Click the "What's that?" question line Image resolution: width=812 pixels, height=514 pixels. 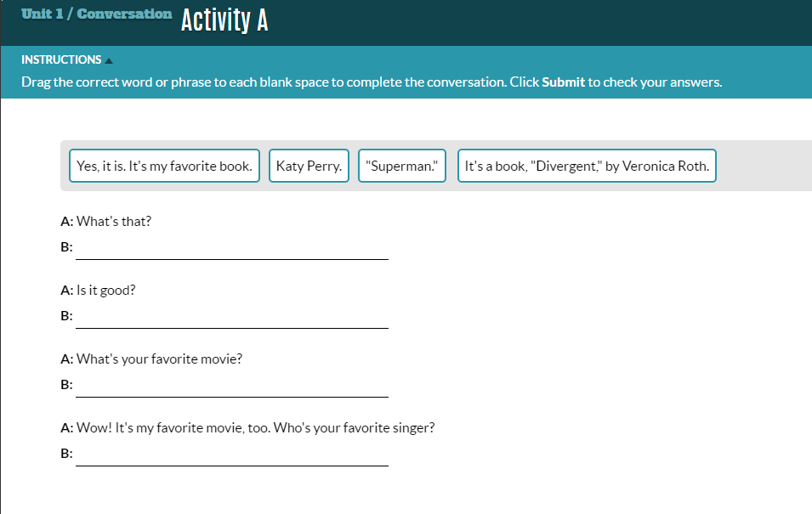[106, 222]
